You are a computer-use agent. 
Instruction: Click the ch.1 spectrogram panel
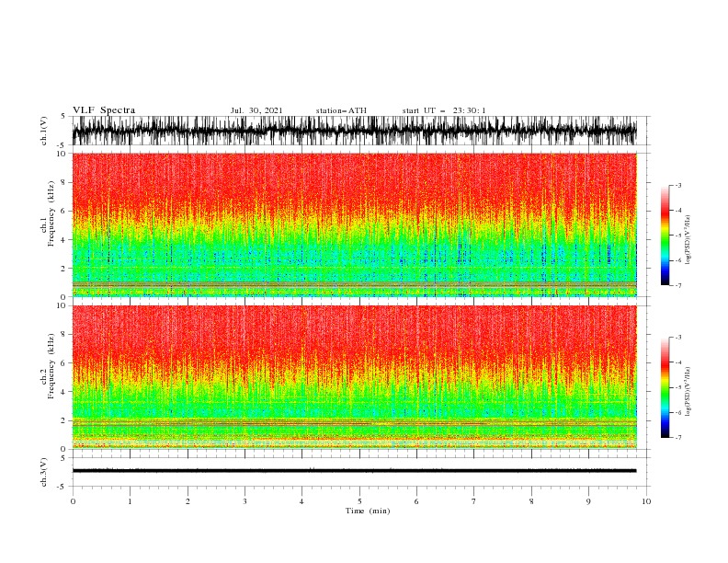point(355,224)
